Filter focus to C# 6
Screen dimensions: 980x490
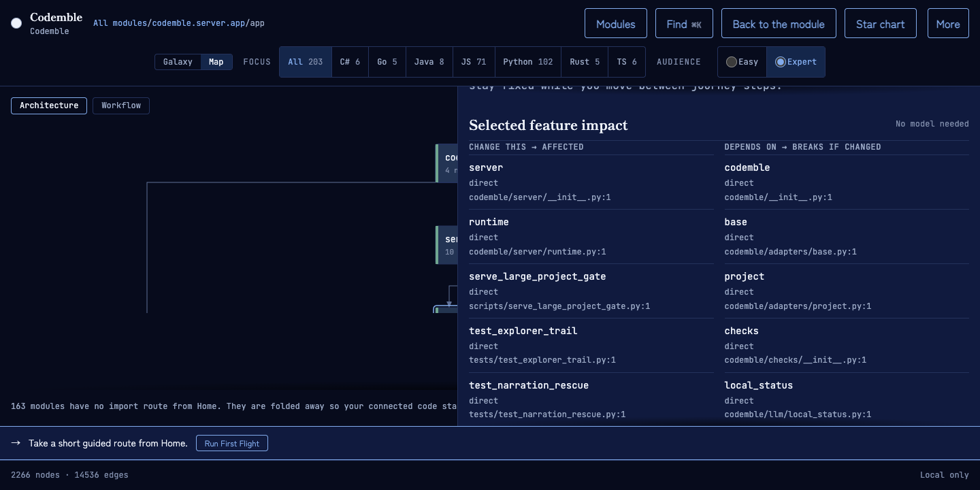pyautogui.click(x=350, y=62)
